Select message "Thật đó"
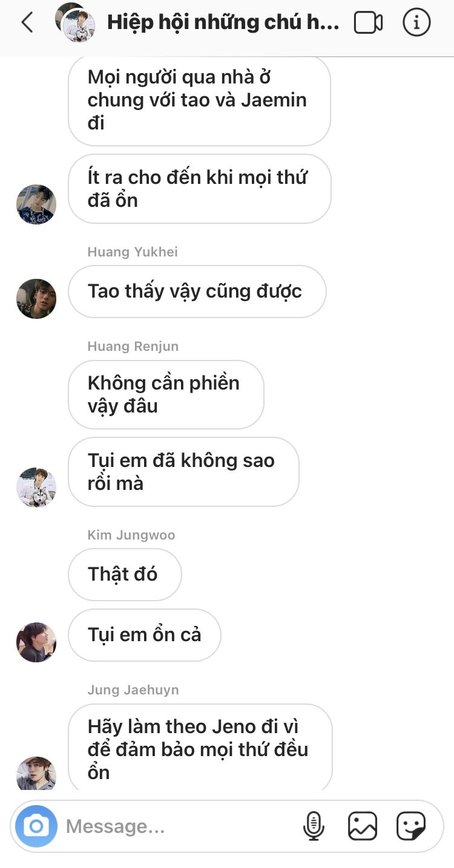 point(125,575)
